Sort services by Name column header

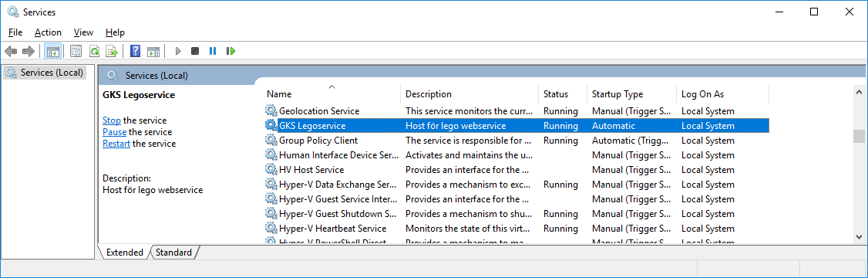[331, 94]
